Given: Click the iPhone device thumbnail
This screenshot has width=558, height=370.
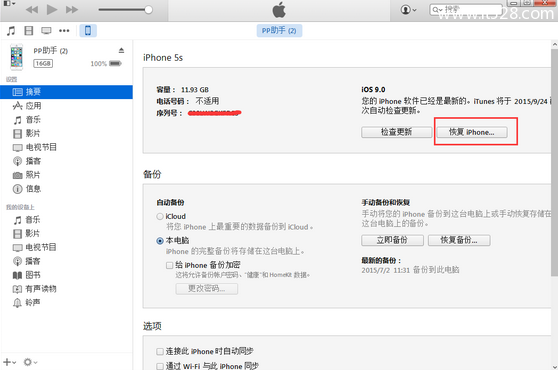Looking at the screenshot, I should (x=17, y=57).
